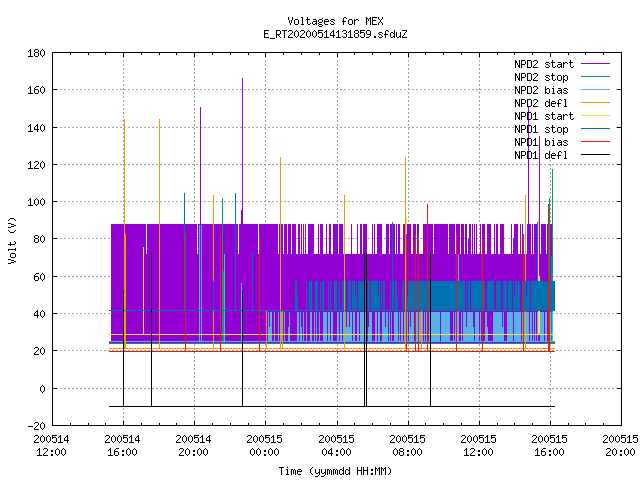The image size is (640, 480).
Task: Click the green NPD2 stop legend line
Action: pyautogui.click(x=595, y=77)
